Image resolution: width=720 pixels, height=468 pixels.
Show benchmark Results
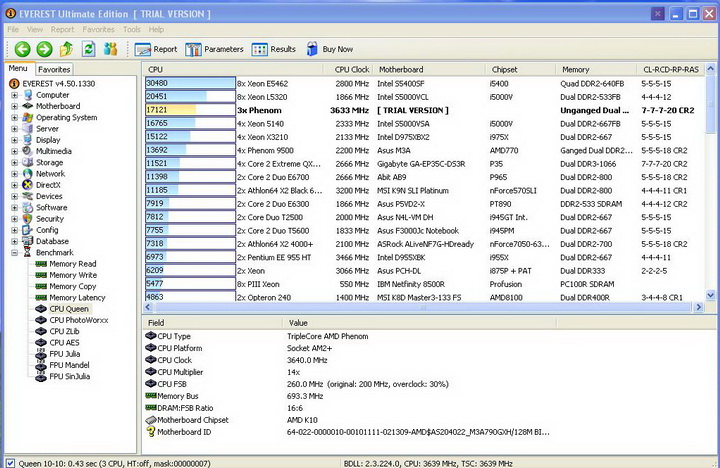pyautogui.click(x=274, y=49)
